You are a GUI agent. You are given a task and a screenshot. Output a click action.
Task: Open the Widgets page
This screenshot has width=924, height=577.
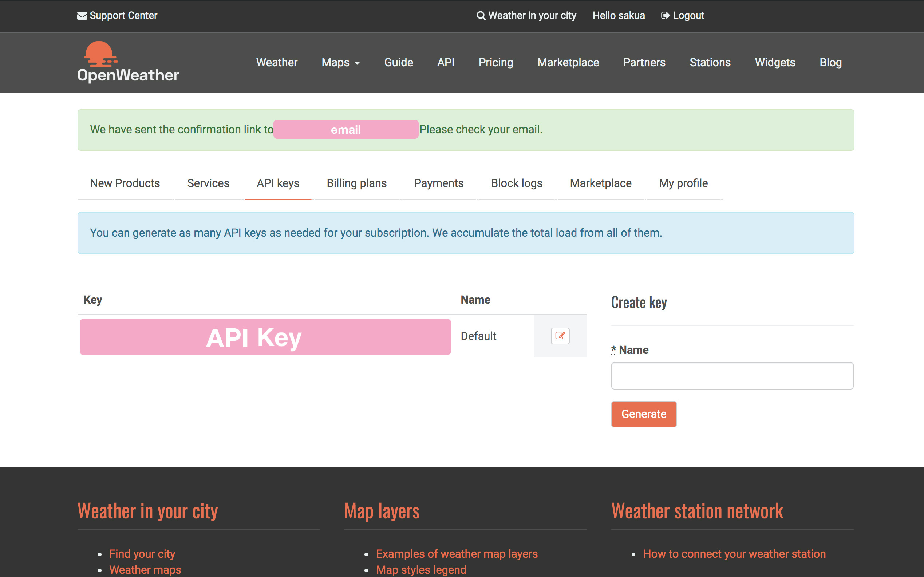(x=775, y=62)
